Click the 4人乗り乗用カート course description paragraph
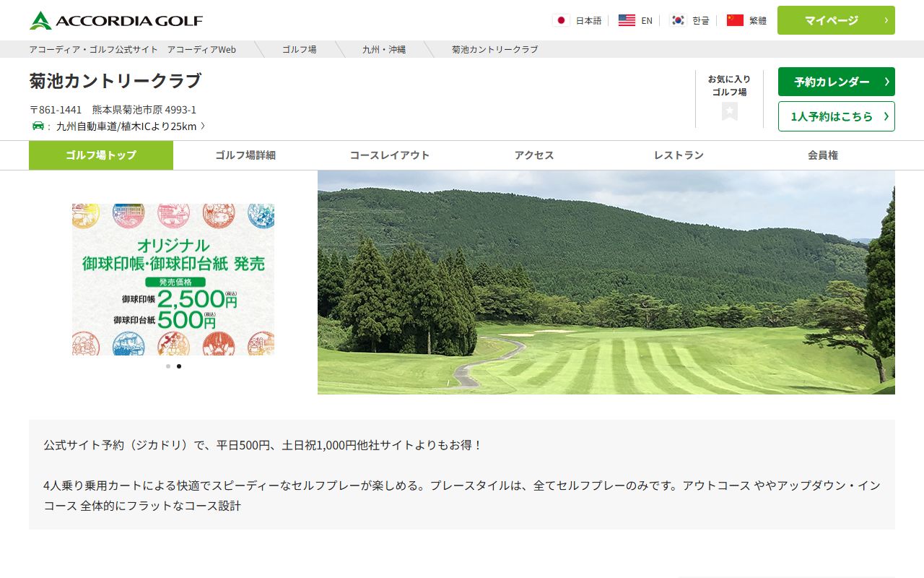Screen dimensions: 924x578 pyautogui.click(x=462, y=496)
